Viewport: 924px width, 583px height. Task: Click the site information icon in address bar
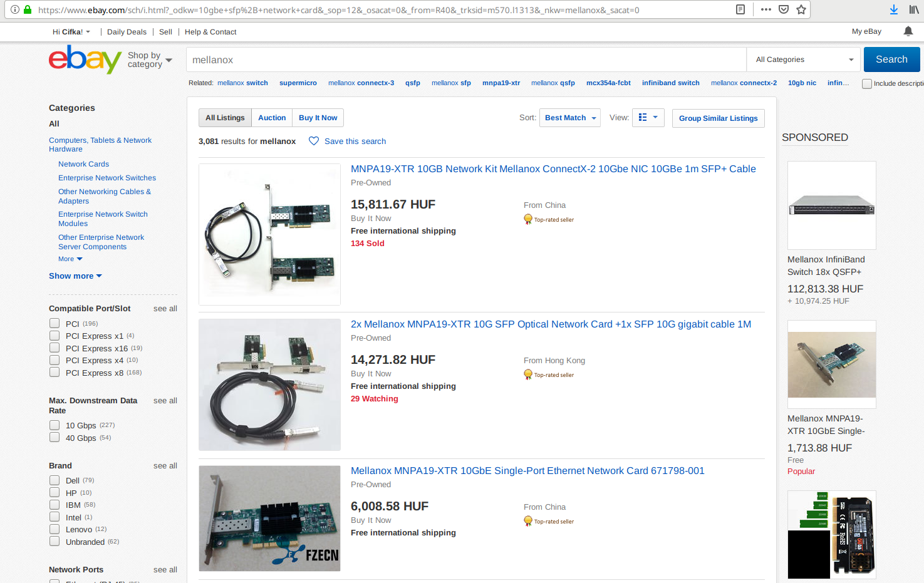coord(15,9)
